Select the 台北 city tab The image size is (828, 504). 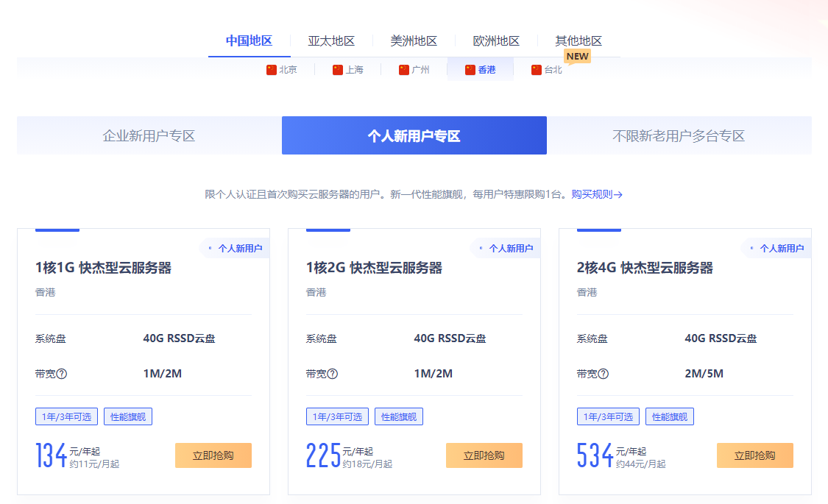[x=547, y=70]
